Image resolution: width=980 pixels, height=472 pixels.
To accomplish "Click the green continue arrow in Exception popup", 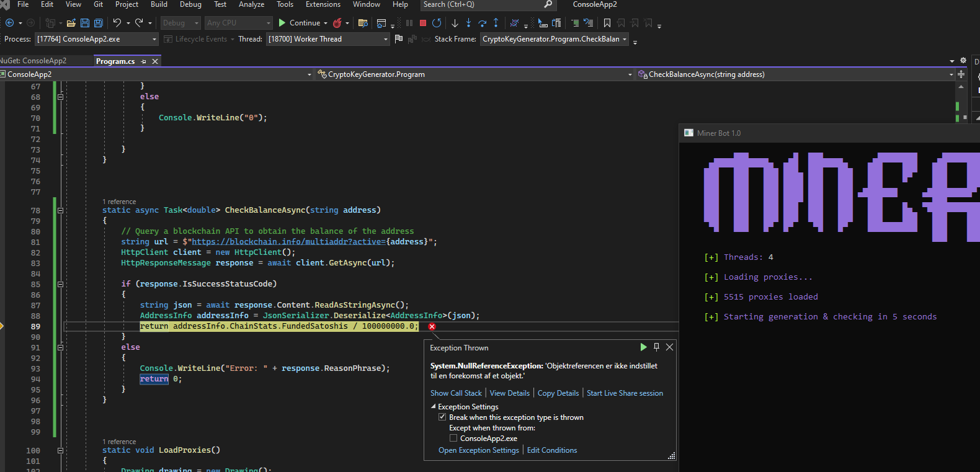I will point(643,347).
